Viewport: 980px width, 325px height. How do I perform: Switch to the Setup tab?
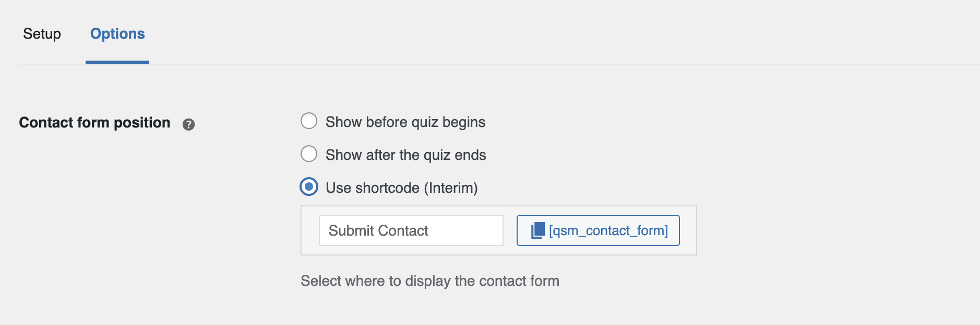[x=42, y=33]
